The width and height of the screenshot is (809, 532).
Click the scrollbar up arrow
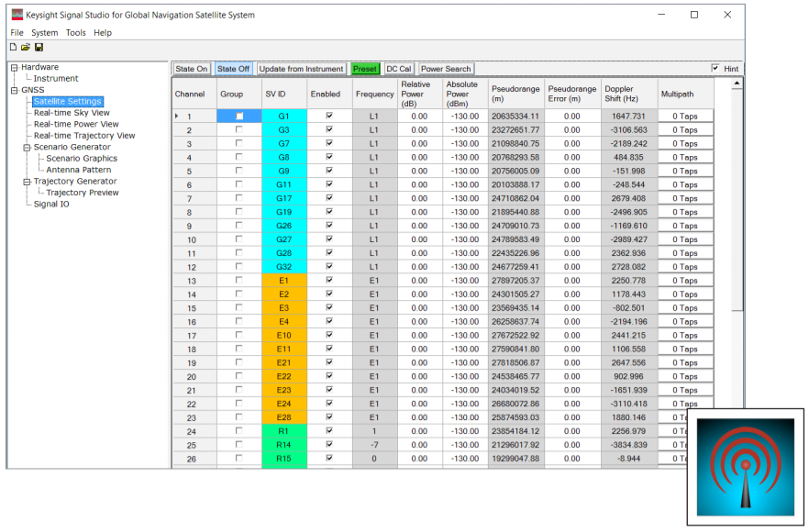[x=737, y=83]
